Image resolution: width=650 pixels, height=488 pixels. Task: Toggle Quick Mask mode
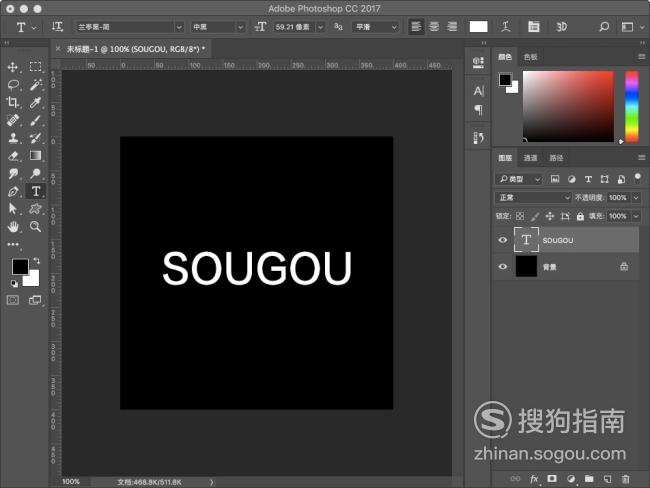13,300
